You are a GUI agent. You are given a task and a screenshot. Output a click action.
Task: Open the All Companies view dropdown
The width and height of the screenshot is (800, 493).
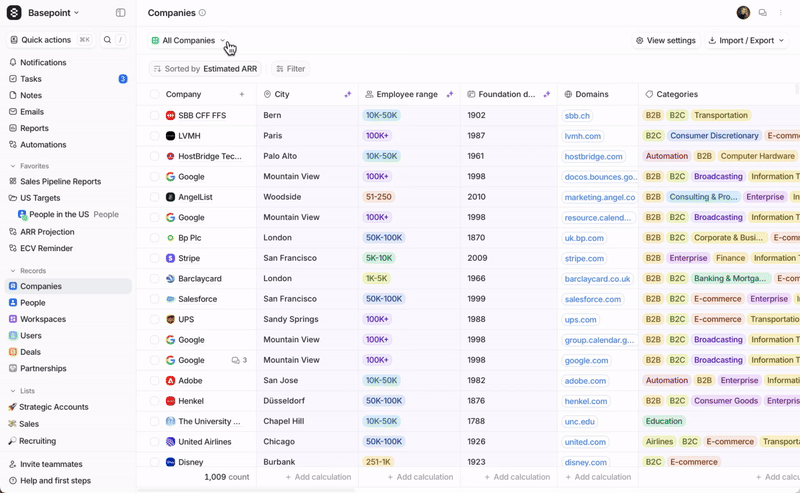[189, 41]
